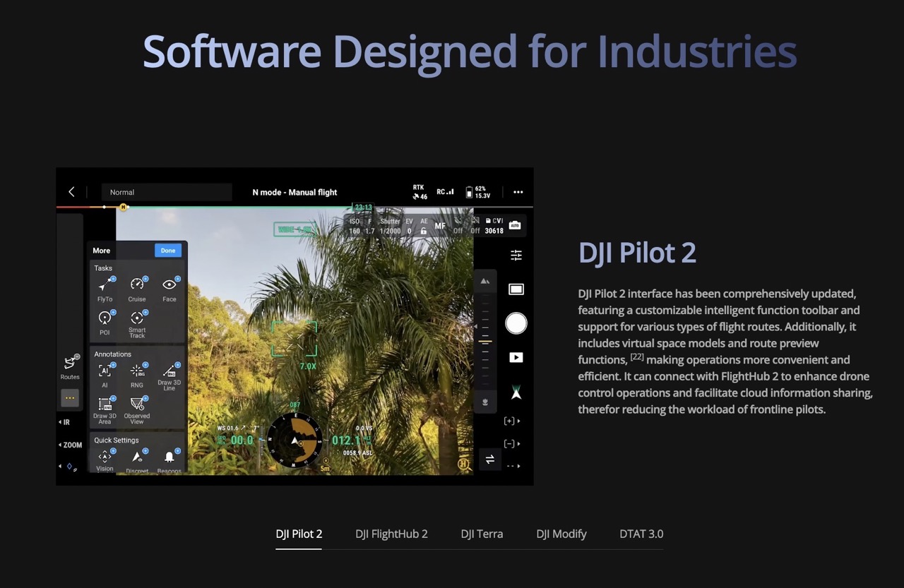
Task: Click the macro flower icon on slider
Action: pos(484,402)
